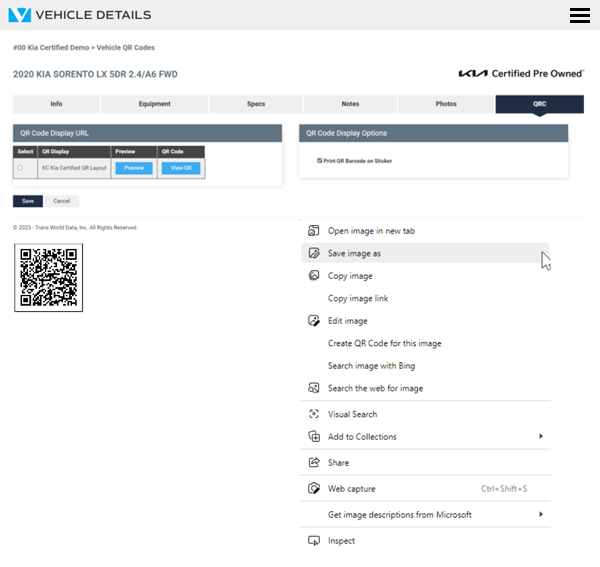Click the Kia Certified Pre Owned logo
The height and width of the screenshot is (567, 600).
pos(521,73)
